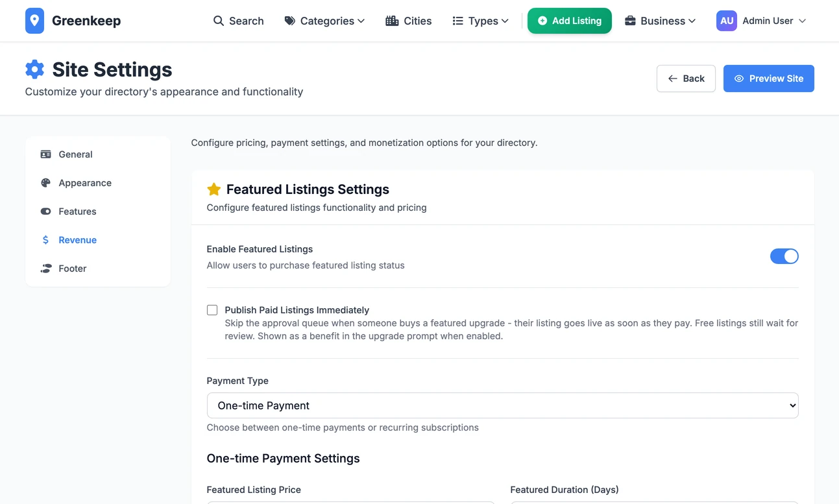Image resolution: width=839 pixels, height=504 pixels.
Task: Click the tags icon beside Categories
Action: (290, 21)
